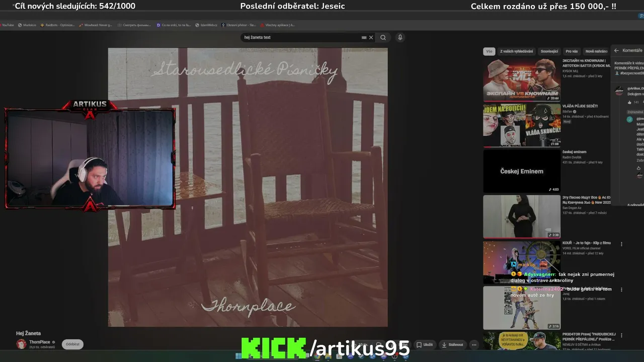Click the "Hej Žaneta" video title
The height and width of the screenshot is (362, 644).
coord(28,333)
